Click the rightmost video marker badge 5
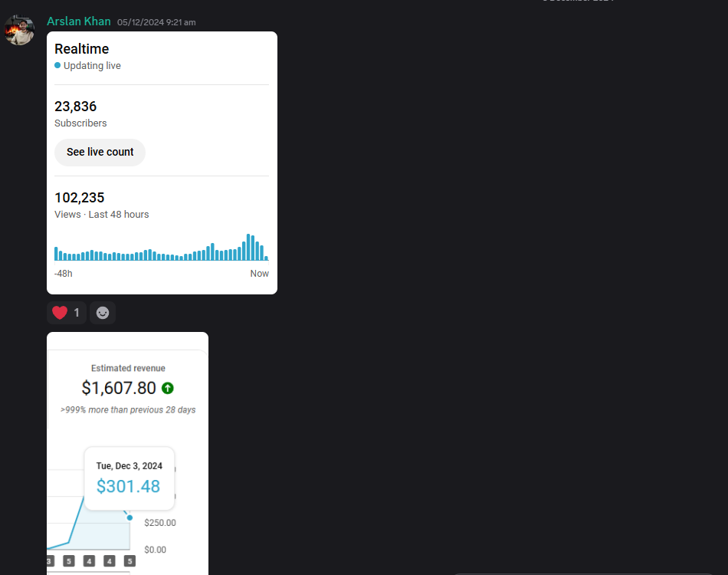Screen dimensions: 728x575 pyautogui.click(x=130, y=561)
